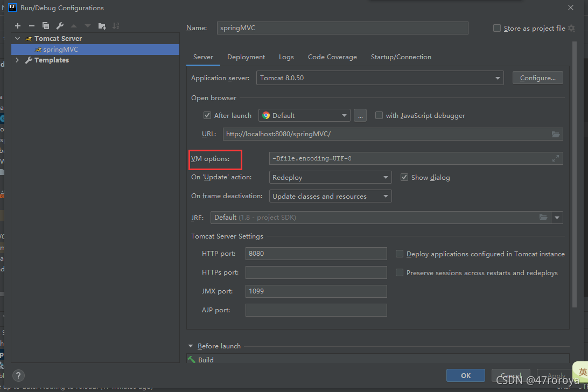This screenshot has width=588, height=392.
Task: Browse URL with folder icon
Action: tap(556, 134)
